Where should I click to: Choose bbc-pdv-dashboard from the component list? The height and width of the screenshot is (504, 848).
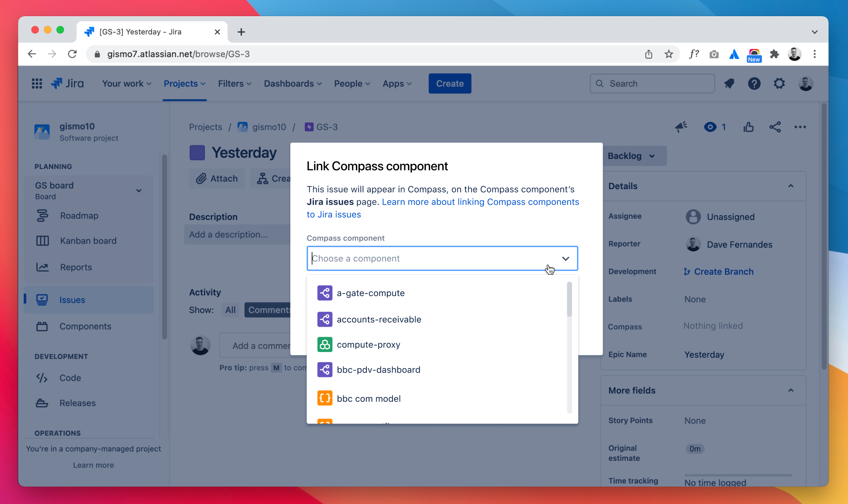[x=437, y=370]
